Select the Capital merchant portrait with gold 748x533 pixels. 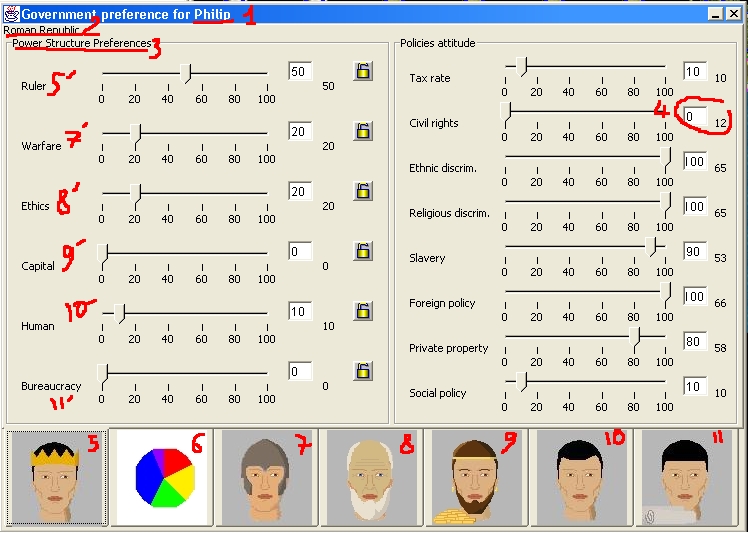[478, 478]
